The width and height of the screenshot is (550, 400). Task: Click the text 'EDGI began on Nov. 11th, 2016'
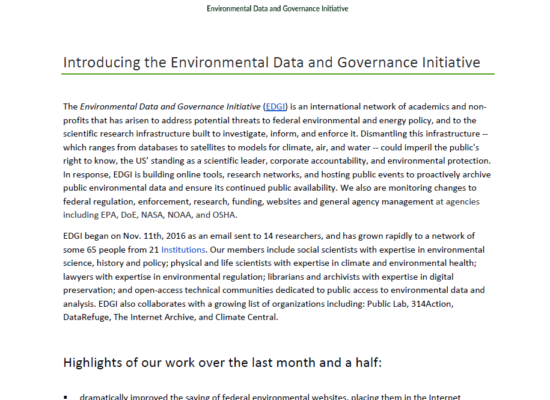click(x=124, y=236)
